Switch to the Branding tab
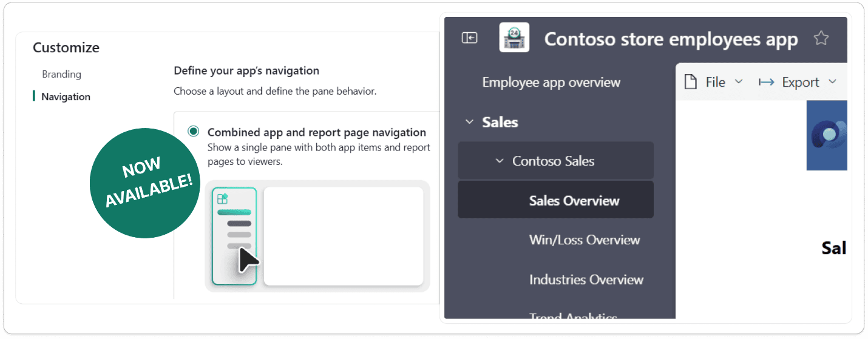868x339 pixels. (x=61, y=74)
